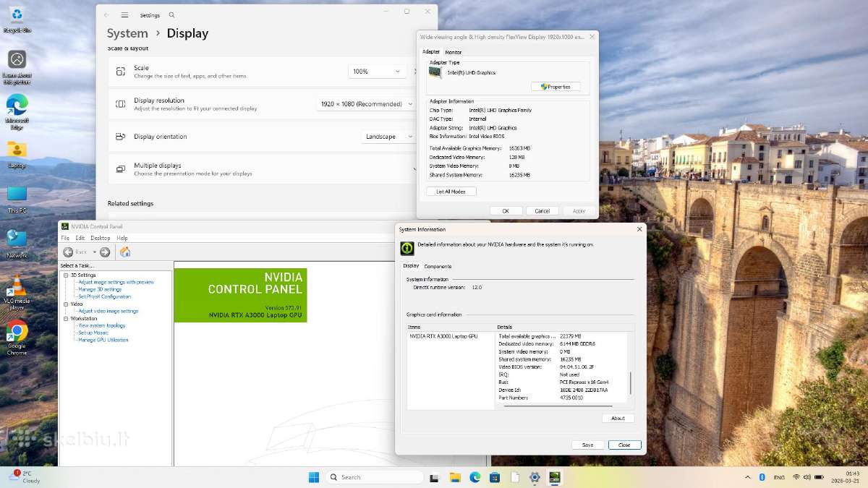Click About in System Information

tap(618, 418)
